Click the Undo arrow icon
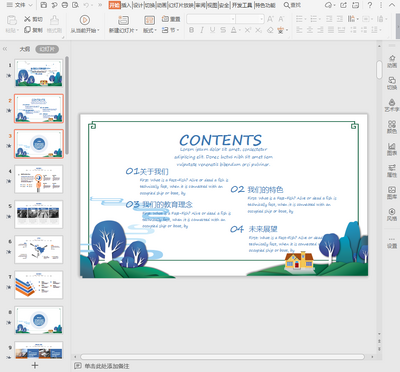This screenshot has width=400, height=372. pyautogui.click(x=87, y=5)
